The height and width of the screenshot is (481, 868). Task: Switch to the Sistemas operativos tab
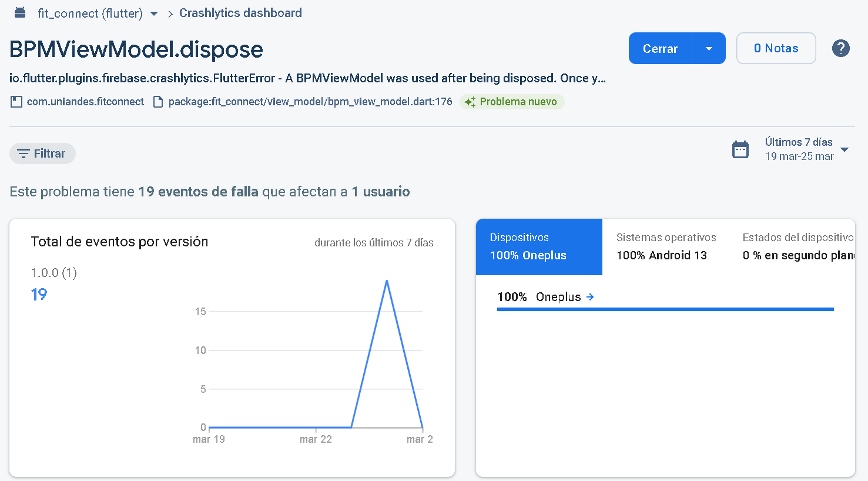pos(666,246)
